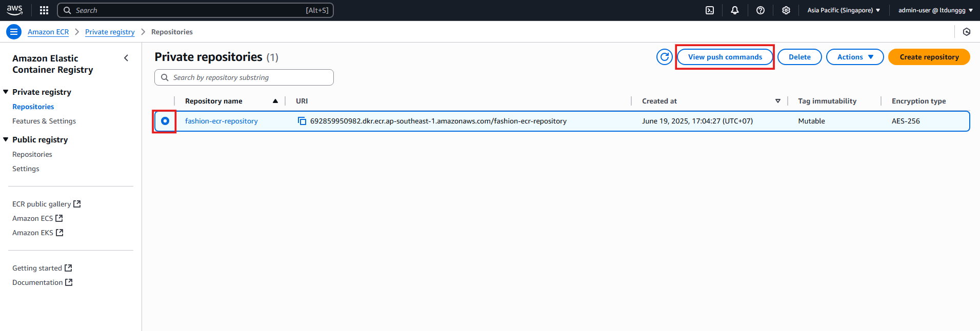Image resolution: width=980 pixels, height=331 pixels.
Task: Click the top search bar
Action: coord(195,10)
